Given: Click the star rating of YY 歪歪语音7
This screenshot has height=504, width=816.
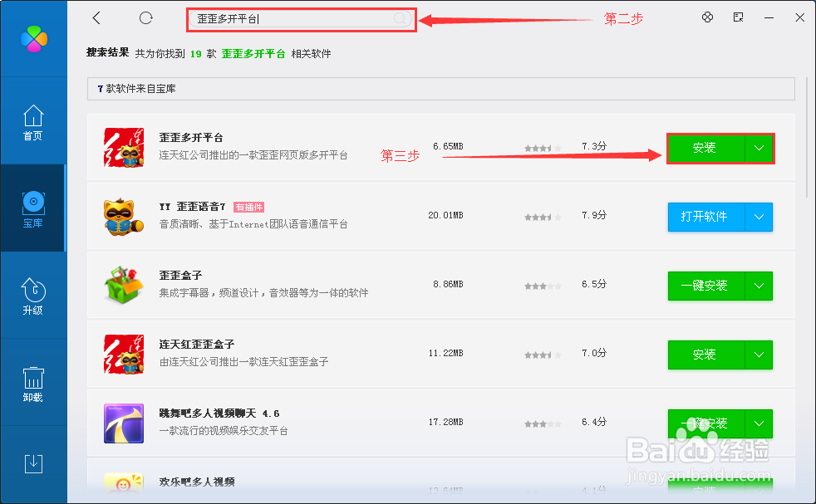Looking at the screenshot, I should [x=543, y=217].
